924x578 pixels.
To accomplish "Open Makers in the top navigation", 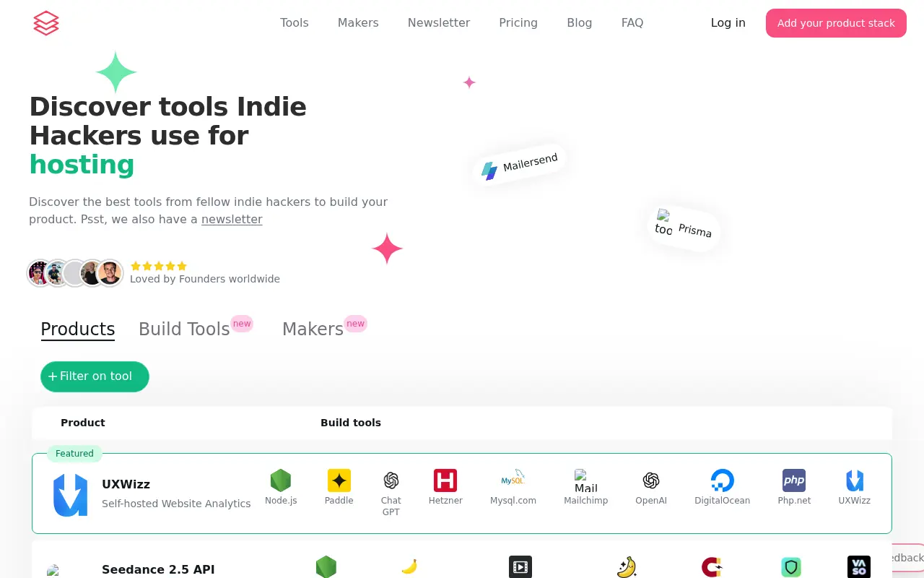I will (x=358, y=23).
